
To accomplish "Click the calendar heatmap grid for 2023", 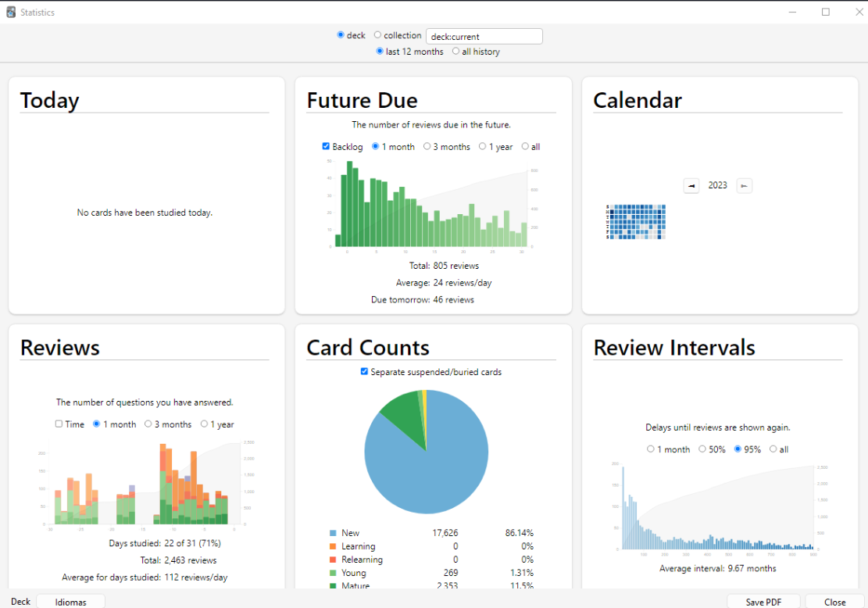I will (x=637, y=222).
